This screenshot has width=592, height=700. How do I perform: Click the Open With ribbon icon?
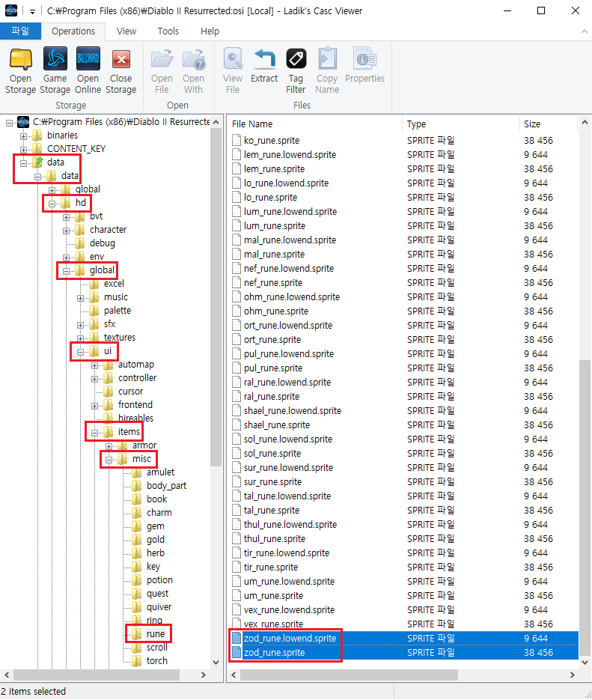(193, 59)
